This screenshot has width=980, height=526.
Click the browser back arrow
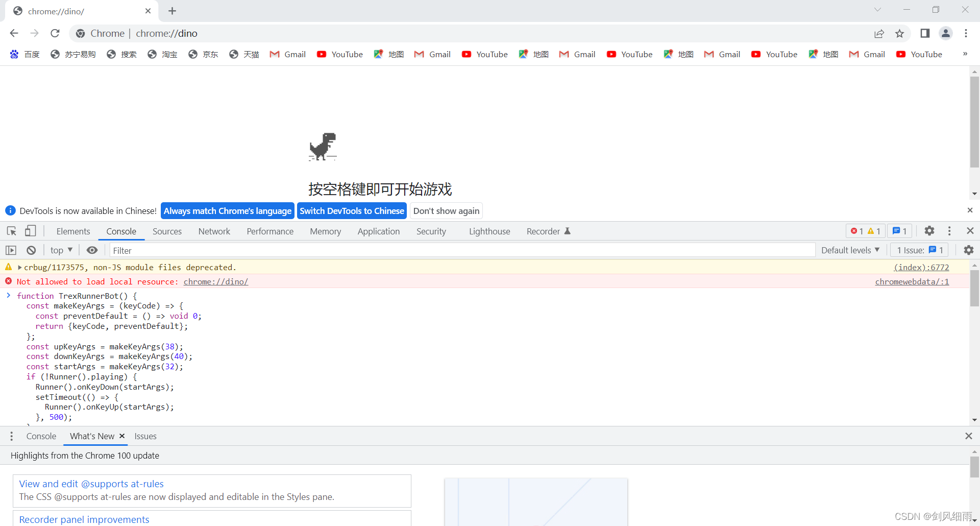[14, 33]
